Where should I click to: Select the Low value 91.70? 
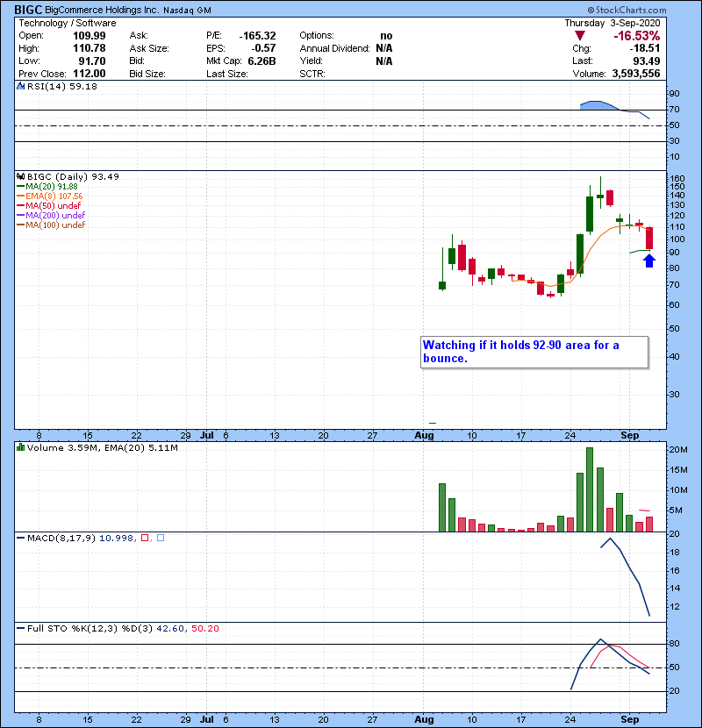[92, 61]
